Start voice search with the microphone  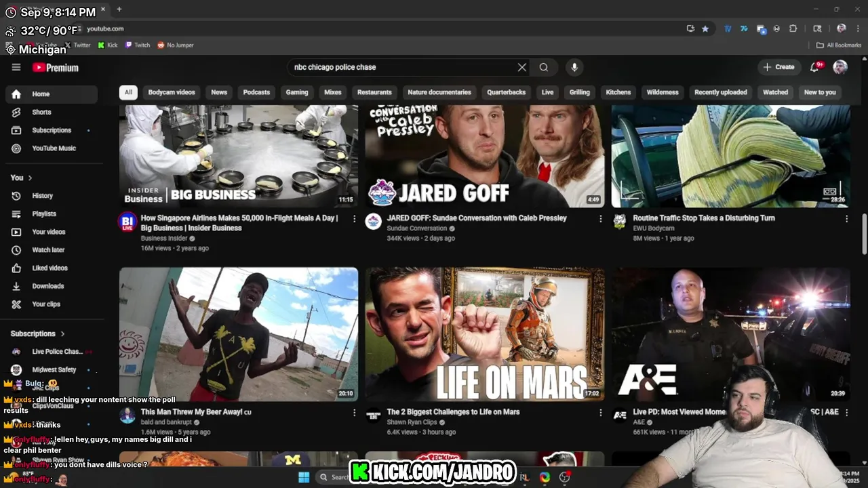click(x=574, y=67)
